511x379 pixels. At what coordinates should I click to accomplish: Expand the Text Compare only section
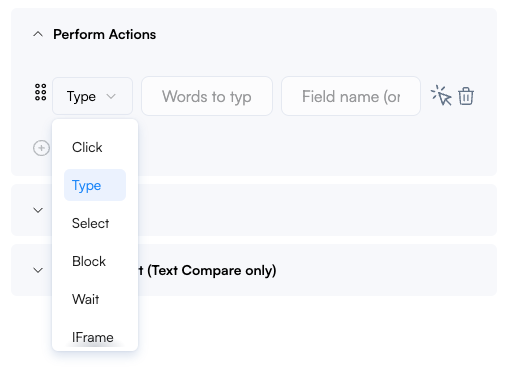(38, 270)
